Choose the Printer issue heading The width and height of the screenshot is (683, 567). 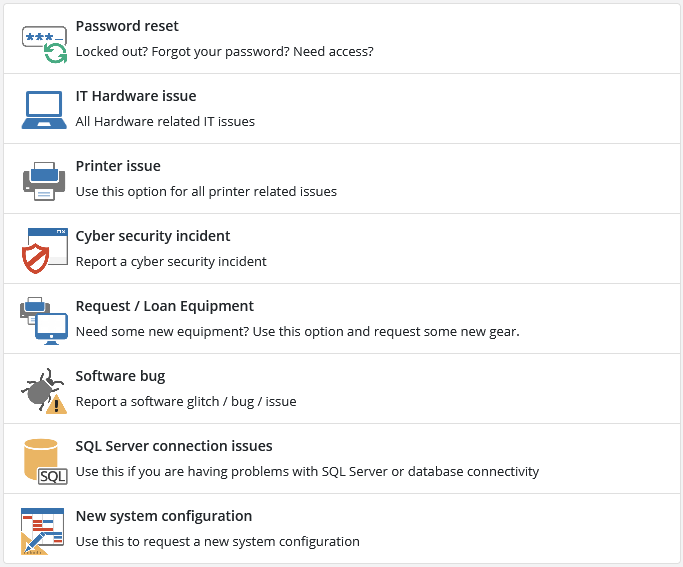click(118, 166)
